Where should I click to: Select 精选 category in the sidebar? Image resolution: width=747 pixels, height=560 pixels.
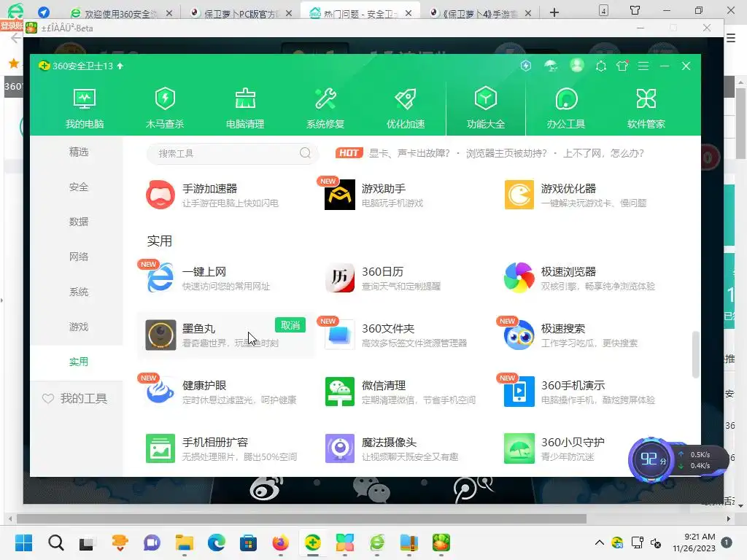78,152
